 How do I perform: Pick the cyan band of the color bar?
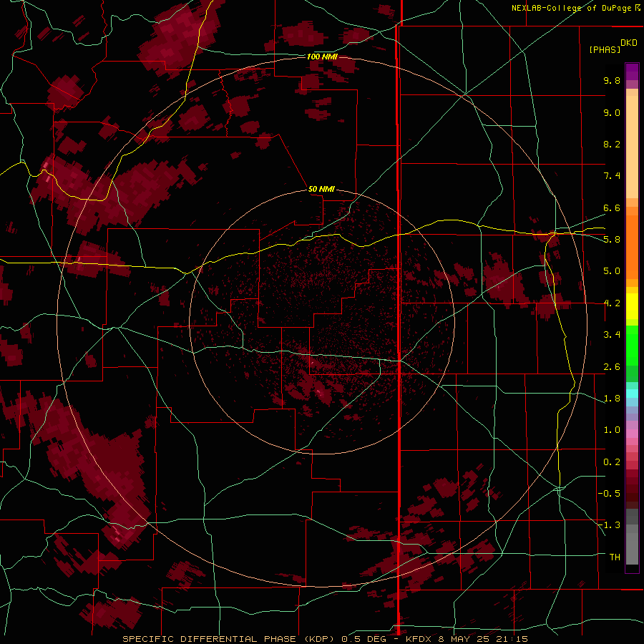click(x=632, y=394)
